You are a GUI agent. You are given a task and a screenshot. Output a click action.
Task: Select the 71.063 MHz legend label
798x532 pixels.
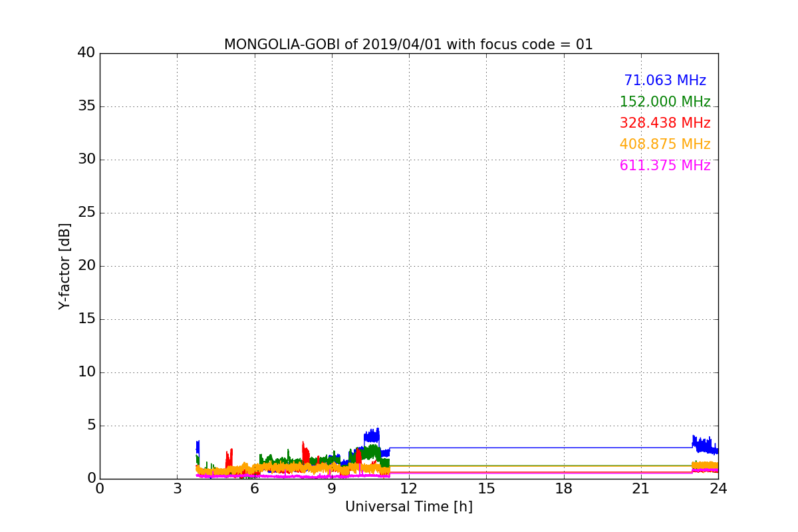[x=665, y=80]
